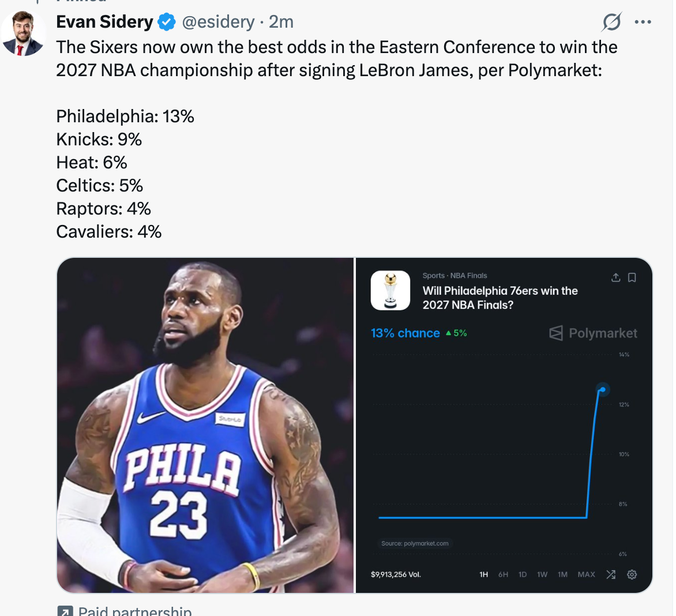Click the Grok slashed-circle icon
This screenshot has height=616, width=676.
point(611,22)
